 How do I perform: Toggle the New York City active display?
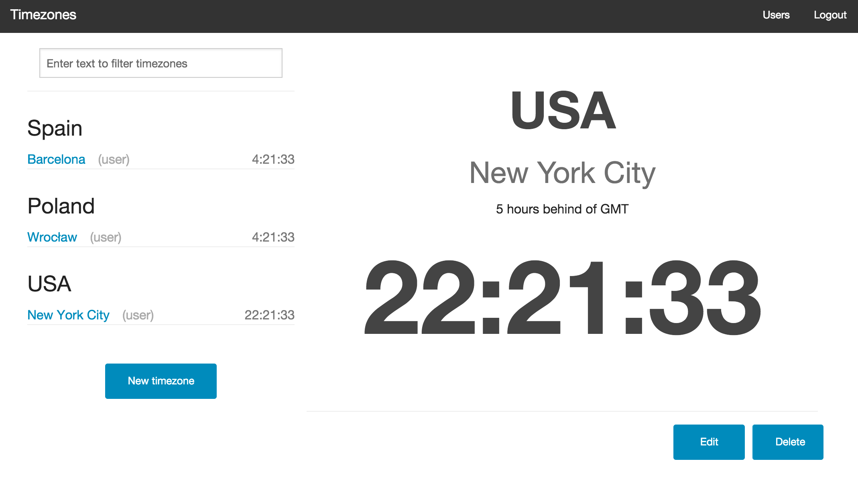point(69,315)
